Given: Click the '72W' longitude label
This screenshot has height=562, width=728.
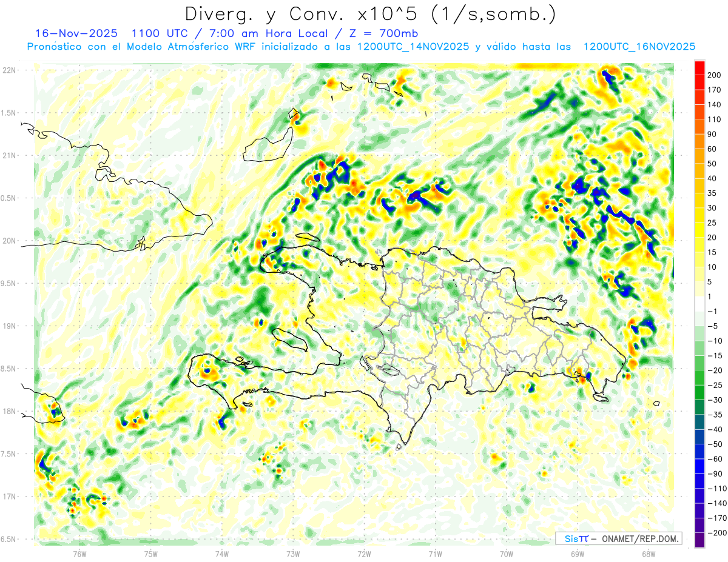Looking at the screenshot, I should pos(364,554).
